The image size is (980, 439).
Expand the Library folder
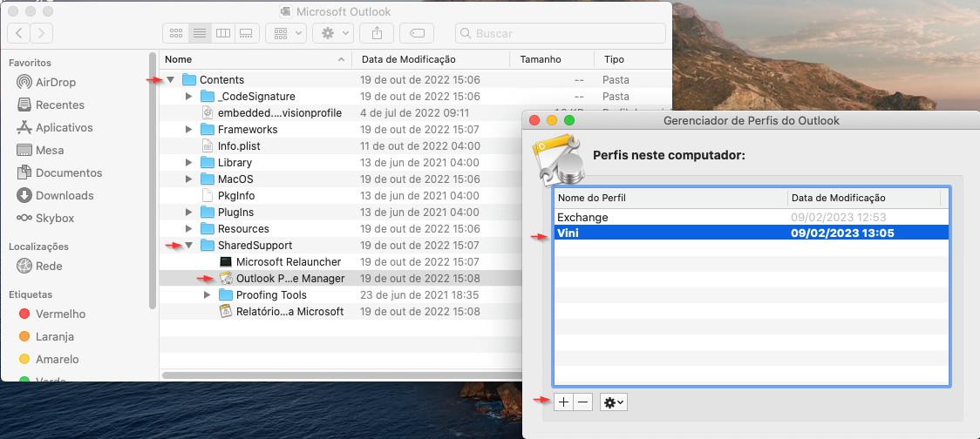point(189,162)
